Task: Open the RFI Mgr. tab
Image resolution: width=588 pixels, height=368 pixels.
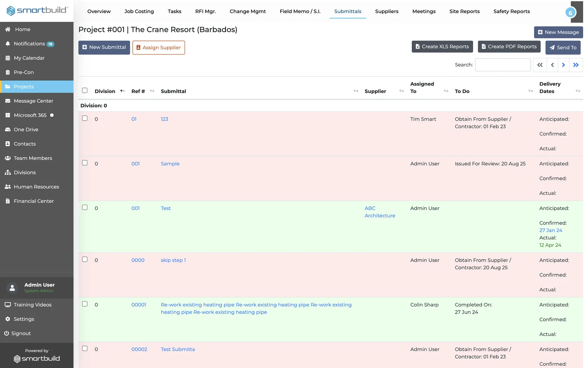Action: (x=205, y=11)
